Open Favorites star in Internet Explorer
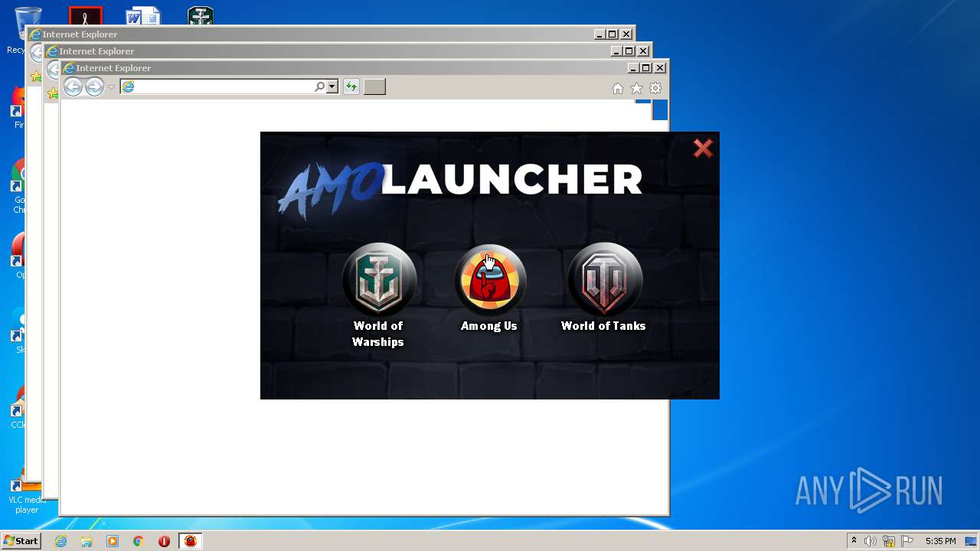Viewport: 980px width, 551px height. (636, 89)
